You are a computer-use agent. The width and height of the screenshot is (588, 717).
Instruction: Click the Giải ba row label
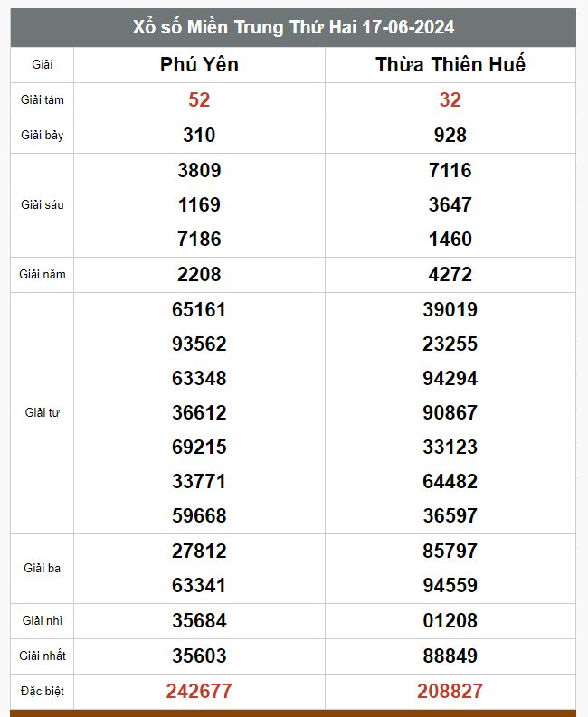42,569
